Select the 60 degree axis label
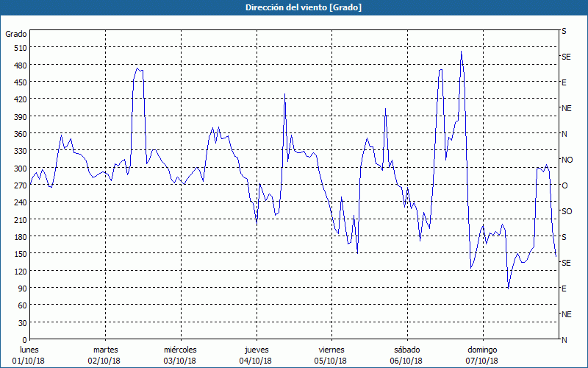Image resolution: width=588 pixels, height=368 pixels. click(23, 305)
